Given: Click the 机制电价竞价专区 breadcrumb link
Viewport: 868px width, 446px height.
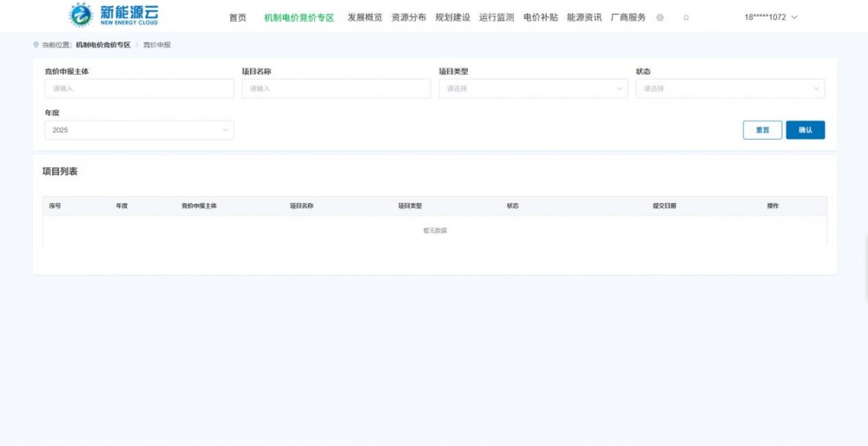Looking at the screenshot, I should pos(102,44).
